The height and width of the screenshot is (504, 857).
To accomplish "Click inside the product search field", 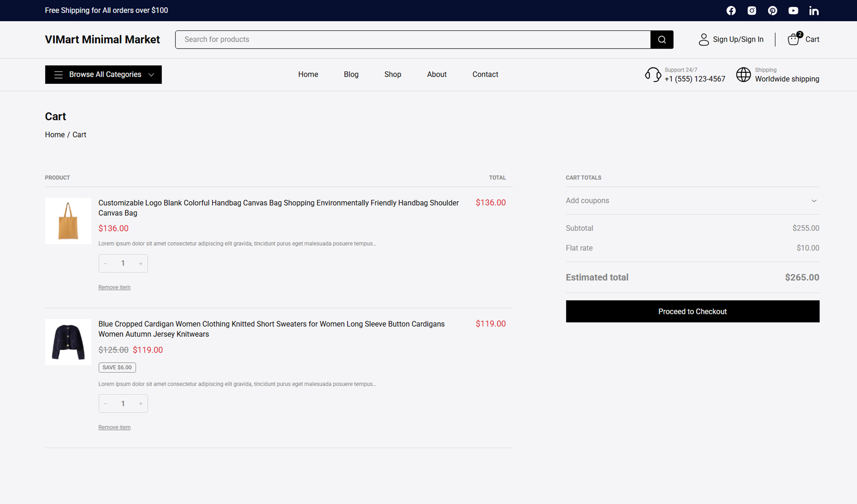I will (x=402, y=39).
